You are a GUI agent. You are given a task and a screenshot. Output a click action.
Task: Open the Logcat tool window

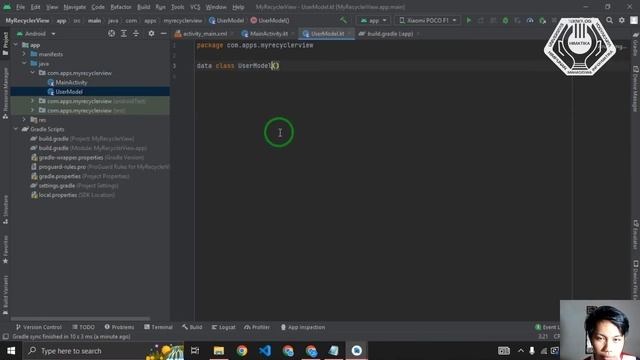tap(224, 327)
